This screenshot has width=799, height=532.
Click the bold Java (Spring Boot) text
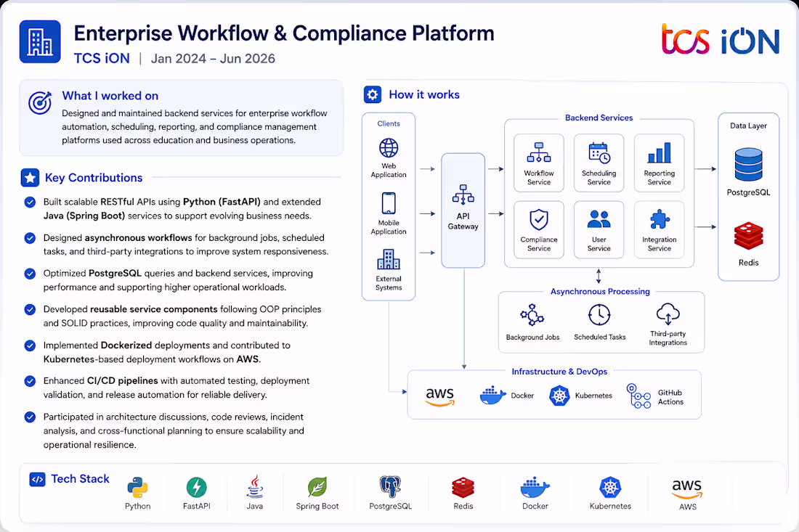(x=84, y=216)
